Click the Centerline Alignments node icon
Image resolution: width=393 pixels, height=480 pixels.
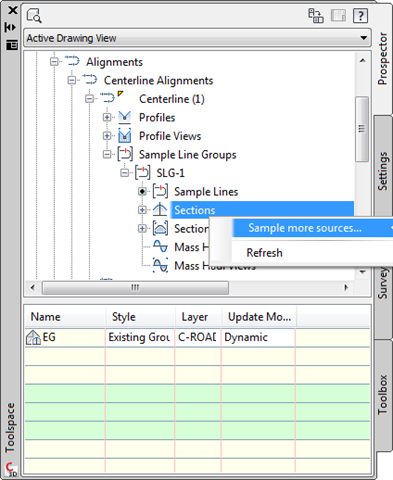click(90, 80)
